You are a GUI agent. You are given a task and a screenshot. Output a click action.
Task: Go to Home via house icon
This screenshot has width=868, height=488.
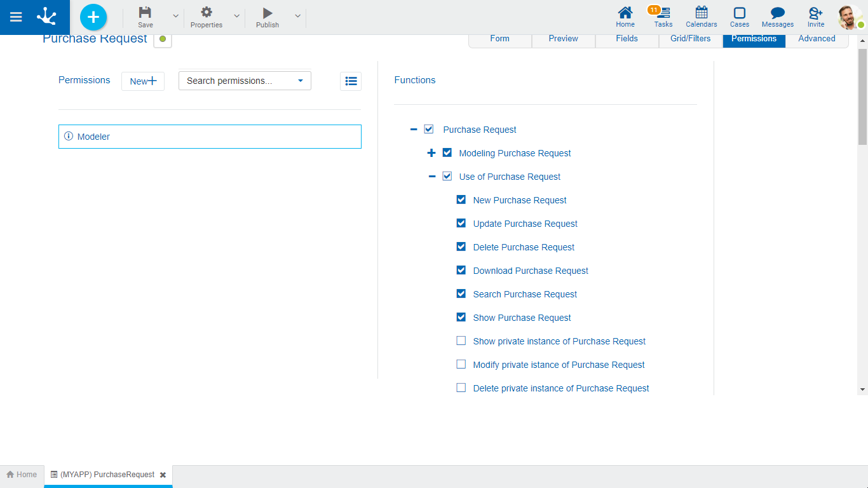coord(625,13)
